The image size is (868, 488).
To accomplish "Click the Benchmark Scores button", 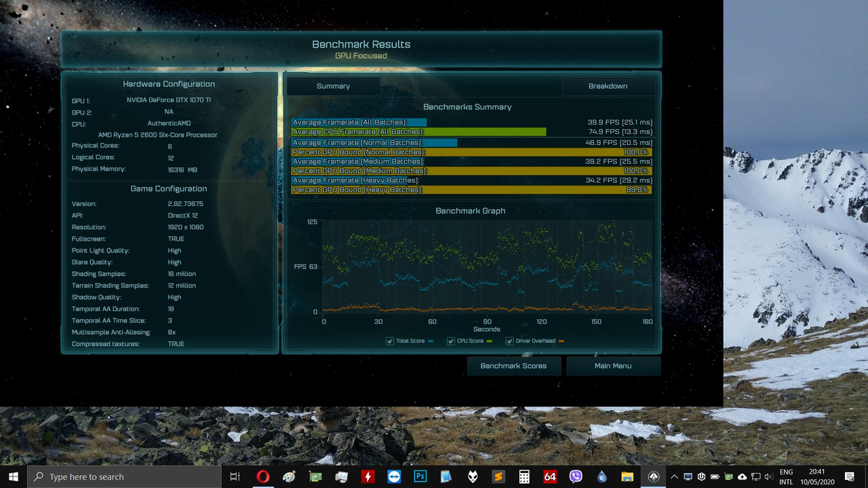I will point(513,365).
